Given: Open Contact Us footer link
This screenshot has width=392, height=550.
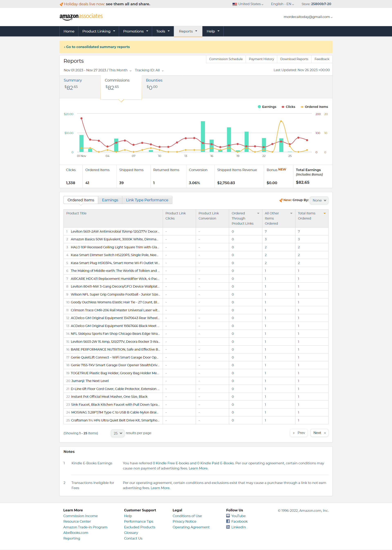Looking at the screenshot, I should [x=133, y=538].
